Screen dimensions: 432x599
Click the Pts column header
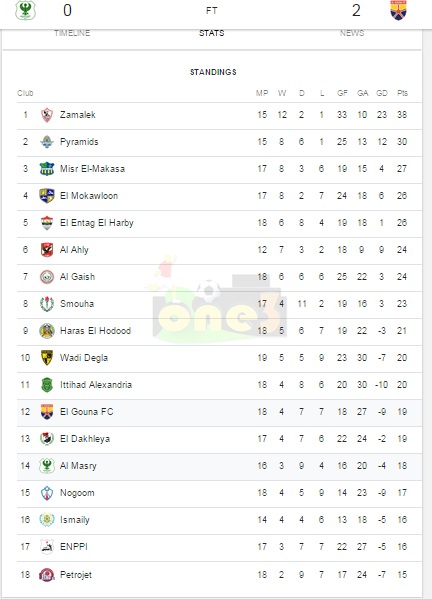pyautogui.click(x=402, y=93)
